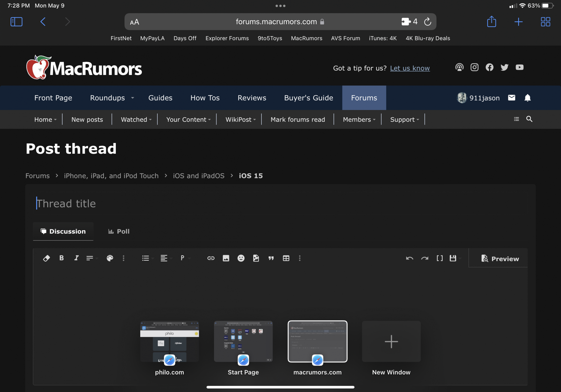Open New posts link
The width and height of the screenshot is (561, 392).
click(x=87, y=120)
